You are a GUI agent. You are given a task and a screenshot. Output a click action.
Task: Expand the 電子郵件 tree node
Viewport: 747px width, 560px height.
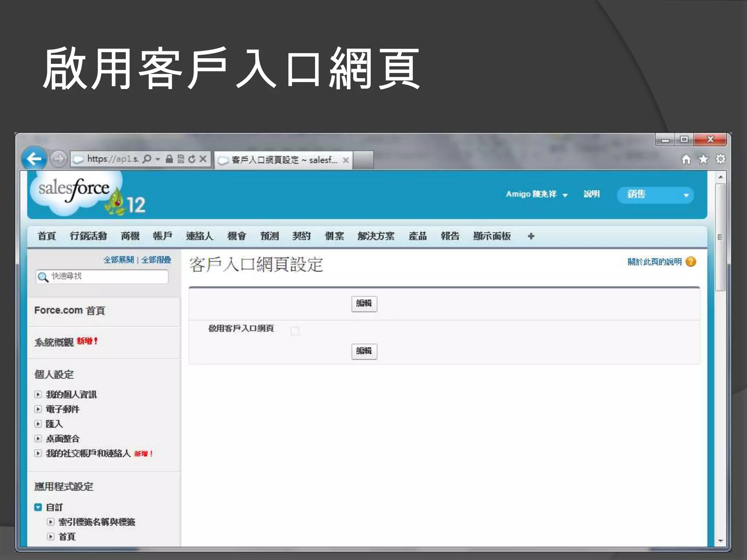38,409
